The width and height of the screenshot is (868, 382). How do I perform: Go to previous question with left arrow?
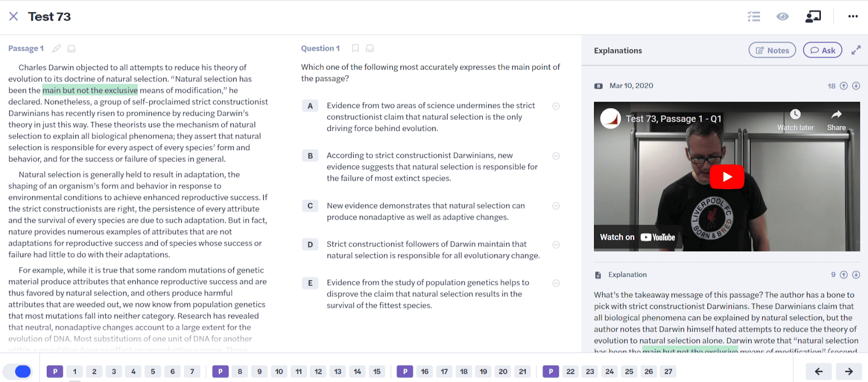(819, 372)
